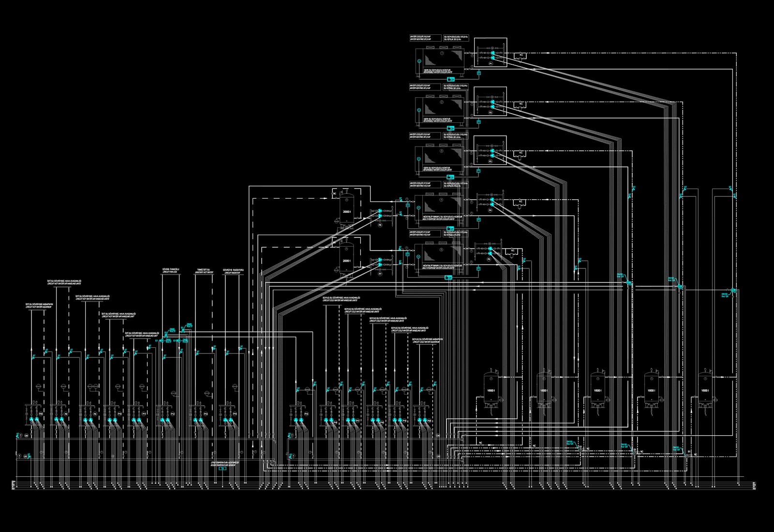Click the rightmost cyan DN150 valve label
This screenshot has width=774, height=532.
click(725, 295)
